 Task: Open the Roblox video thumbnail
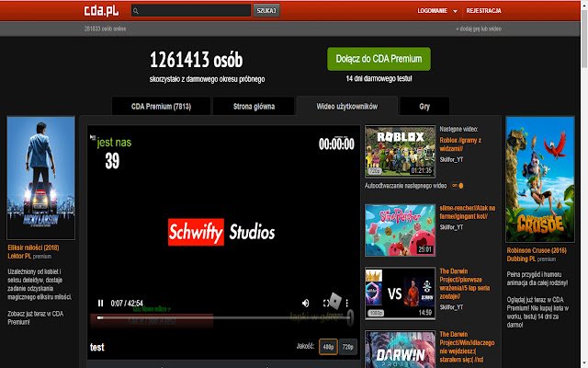401,151
